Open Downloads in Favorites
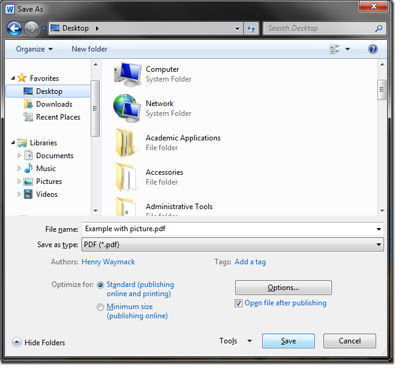The image size is (400, 371). pyautogui.click(x=54, y=104)
